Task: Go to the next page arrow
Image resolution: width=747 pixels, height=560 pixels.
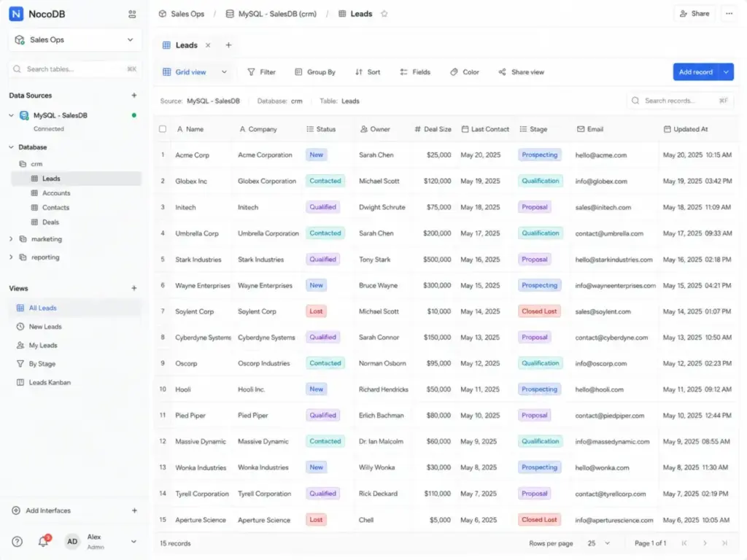Action: [x=705, y=542]
